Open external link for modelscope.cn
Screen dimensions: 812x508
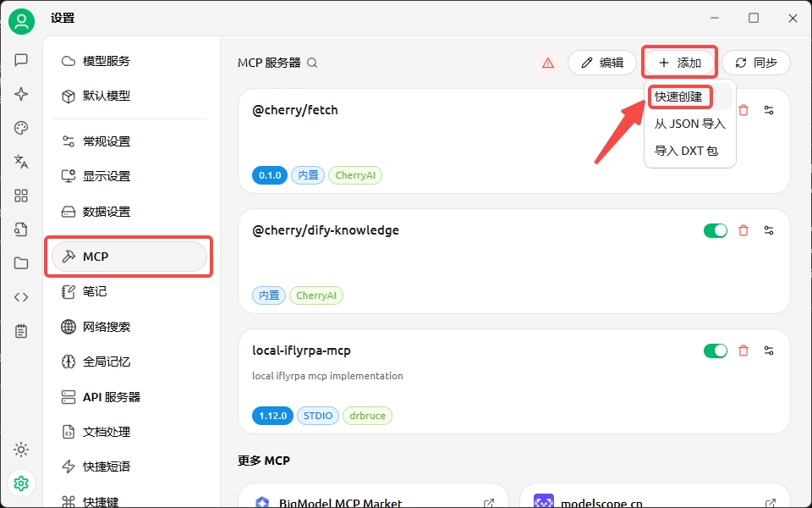(x=771, y=503)
